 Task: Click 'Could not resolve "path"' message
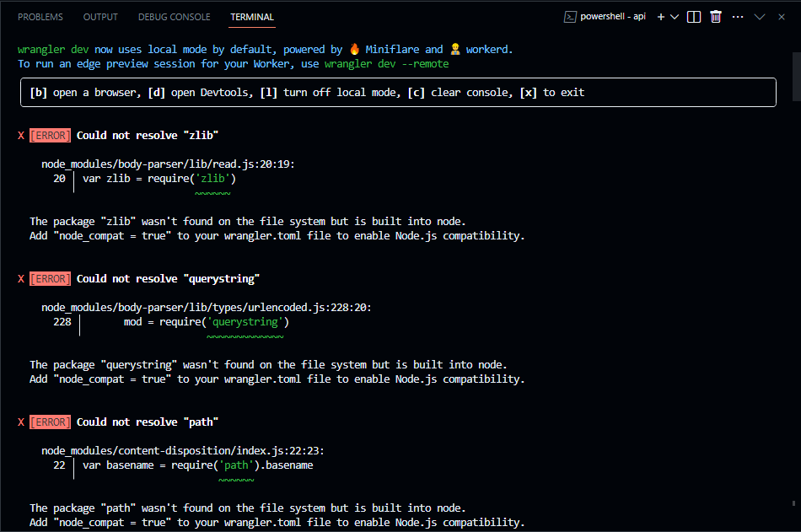click(148, 422)
